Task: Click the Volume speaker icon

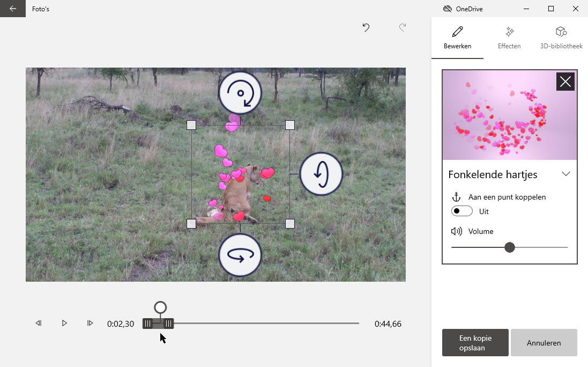Action: tap(456, 231)
